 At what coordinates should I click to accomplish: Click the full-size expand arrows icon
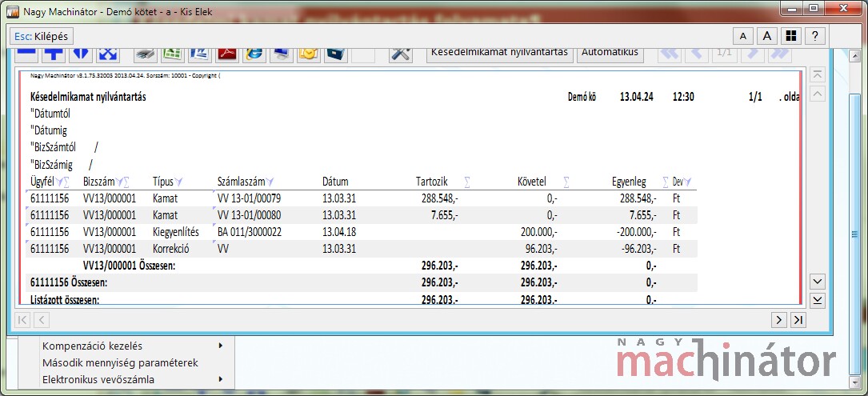point(109,54)
